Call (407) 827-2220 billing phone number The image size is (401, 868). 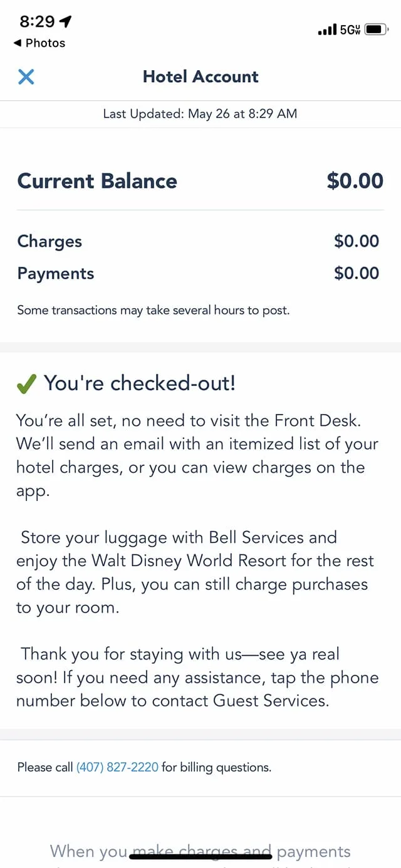point(117,767)
